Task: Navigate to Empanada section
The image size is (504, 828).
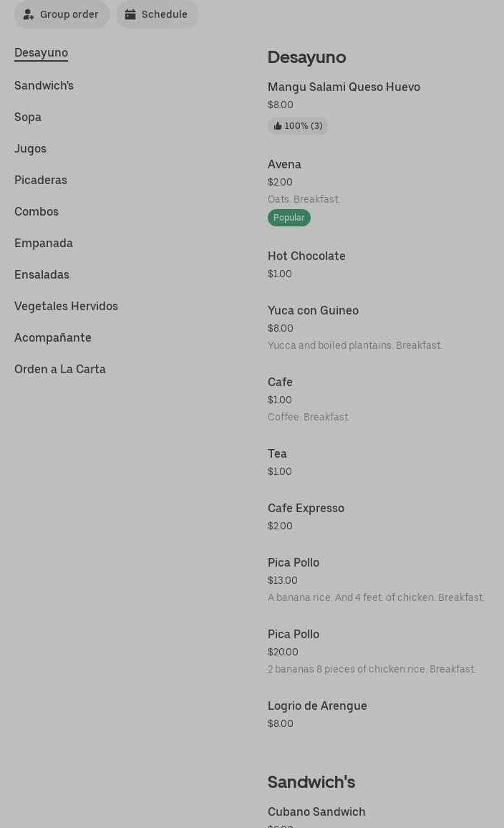Action: coord(44,243)
